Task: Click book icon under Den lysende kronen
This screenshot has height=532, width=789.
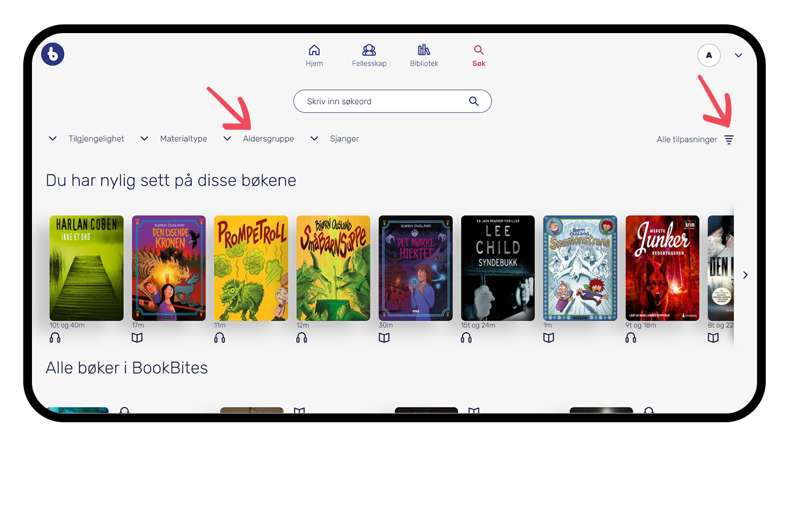Action: [x=137, y=337]
